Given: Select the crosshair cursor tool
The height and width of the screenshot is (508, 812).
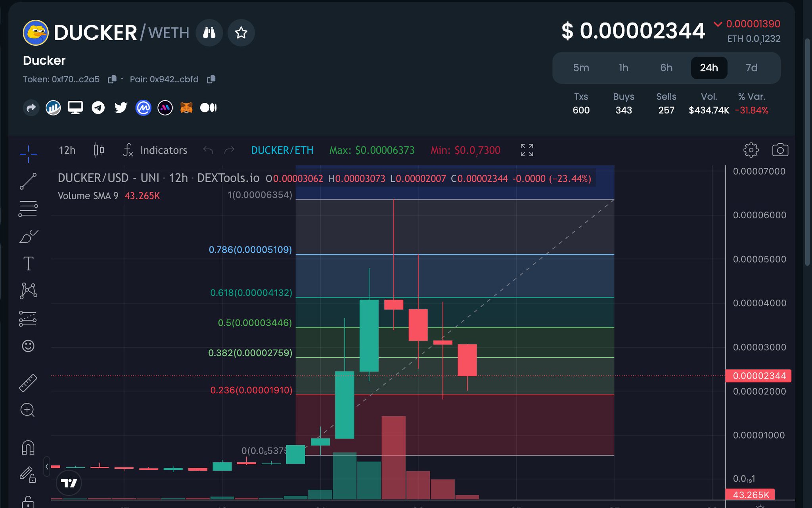Looking at the screenshot, I should [x=28, y=154].
